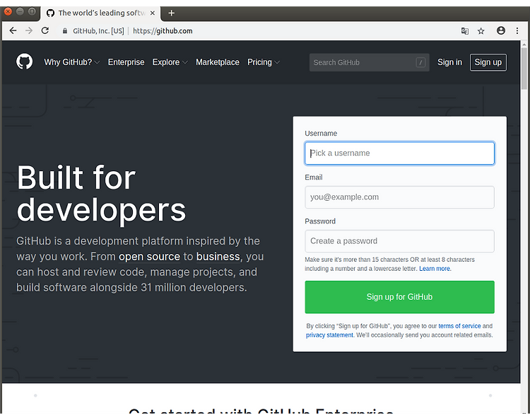The height and width of the screenshot is (420, 530).
Task: Open a new tab with plus button
Action: click(172, 13)
